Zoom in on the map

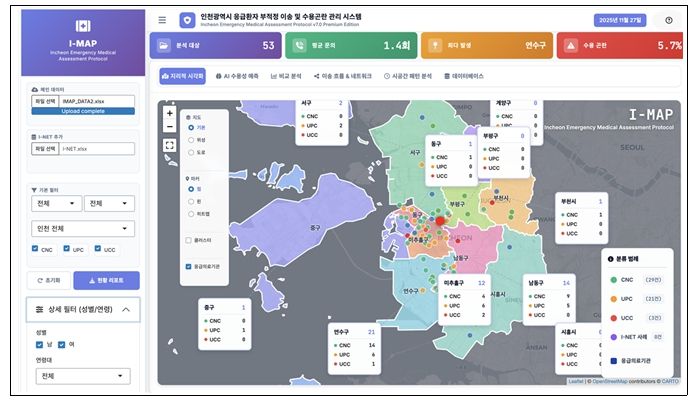170,113
